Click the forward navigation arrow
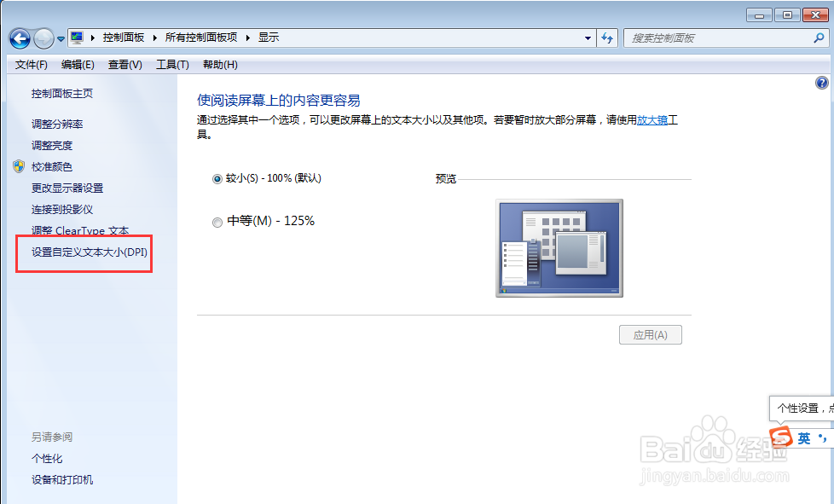Screen dimensions: 834x504 pyautogui.click(x=42, y=38)
